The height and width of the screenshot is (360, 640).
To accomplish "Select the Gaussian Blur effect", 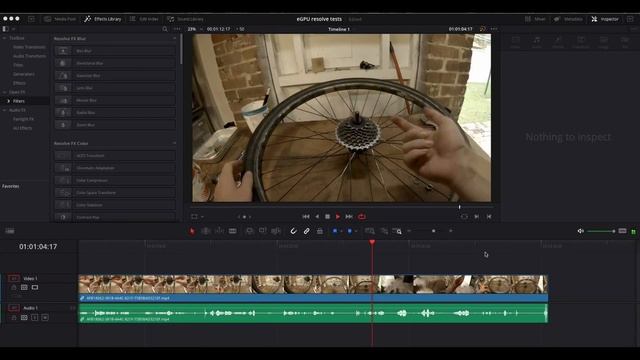I will 115,76.
